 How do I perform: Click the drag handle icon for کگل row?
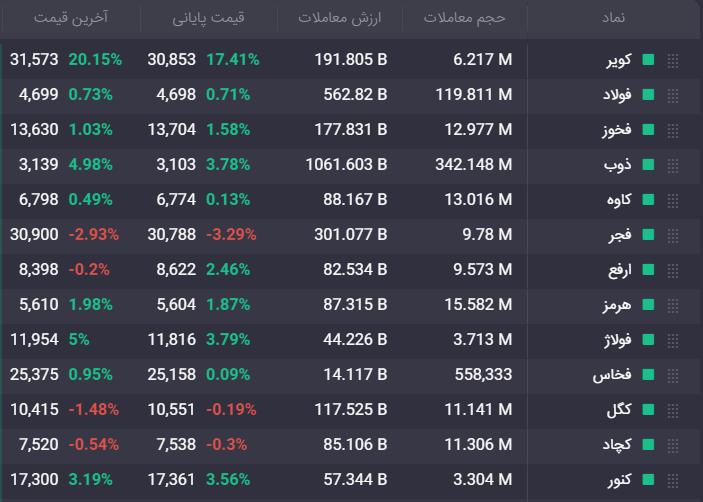tap(673, 410)
